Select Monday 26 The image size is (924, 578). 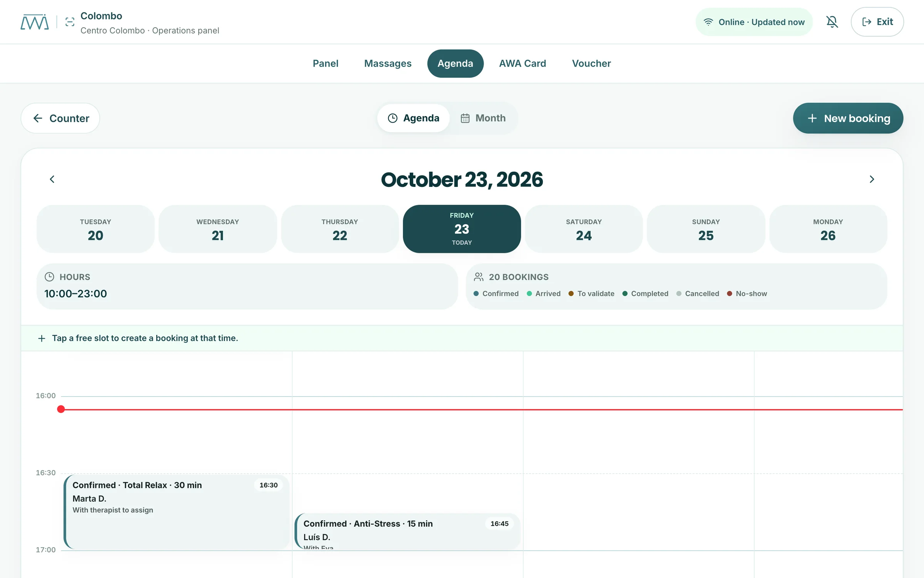828,229
